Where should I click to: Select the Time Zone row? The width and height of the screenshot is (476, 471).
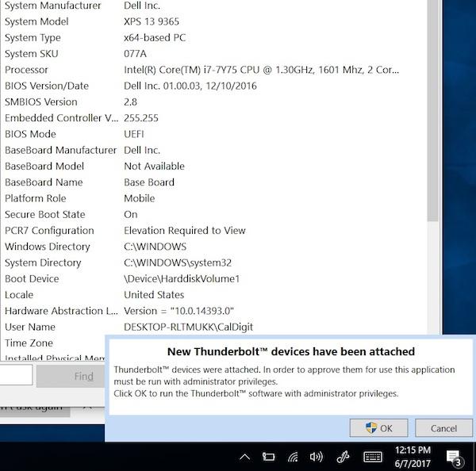point(53,343)
